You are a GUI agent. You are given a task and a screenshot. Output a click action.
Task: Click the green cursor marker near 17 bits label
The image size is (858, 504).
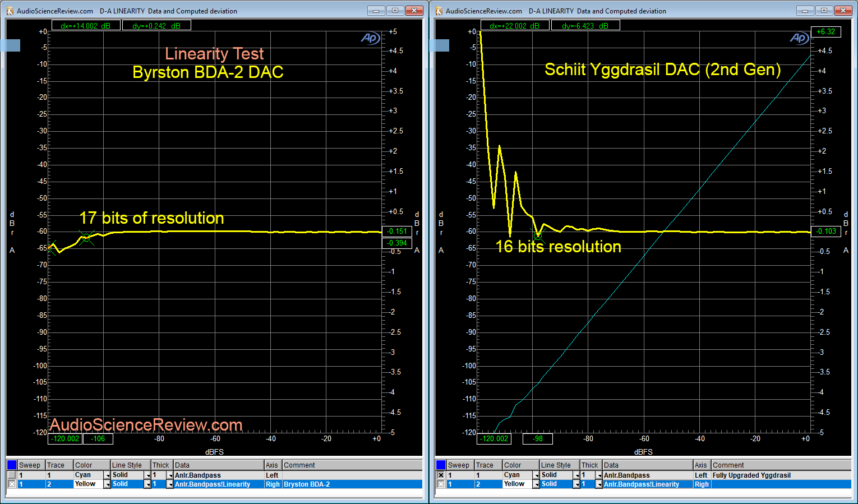pos(86,237)
